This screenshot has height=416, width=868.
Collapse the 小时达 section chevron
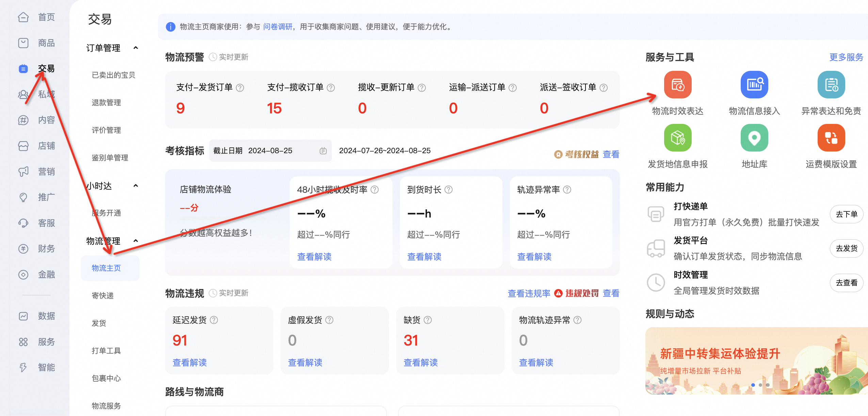click(136, 186)
